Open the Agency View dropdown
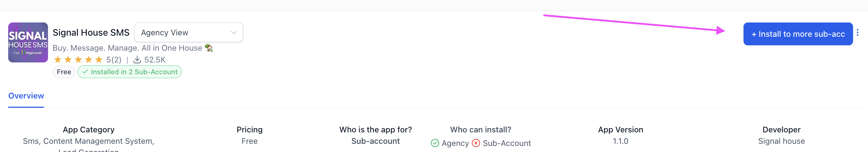The height and width of the screenshot is (152, 868). [x=188, y=32]
